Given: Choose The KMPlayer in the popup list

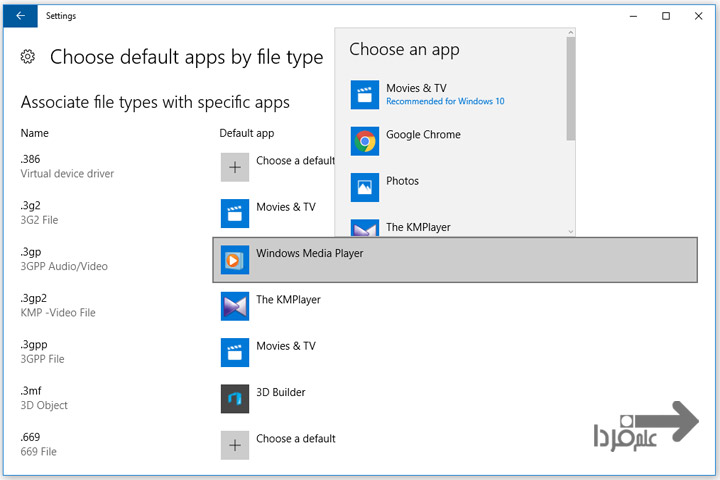Looking at the screenshot, I should [418, 227].
